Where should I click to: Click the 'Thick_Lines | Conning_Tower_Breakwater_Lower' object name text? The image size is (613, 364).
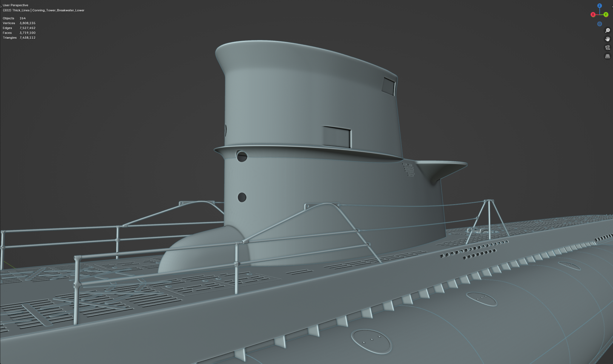pos(48,10)
